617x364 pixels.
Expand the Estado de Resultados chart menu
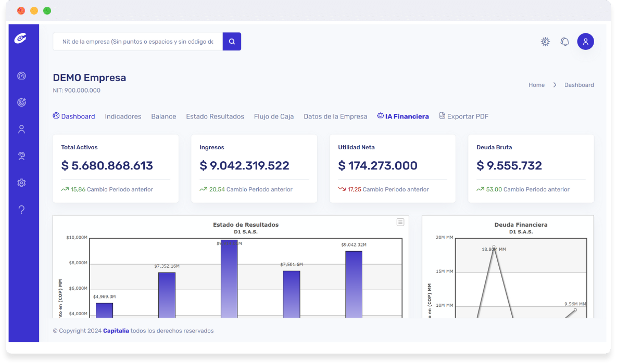point(400,223)
